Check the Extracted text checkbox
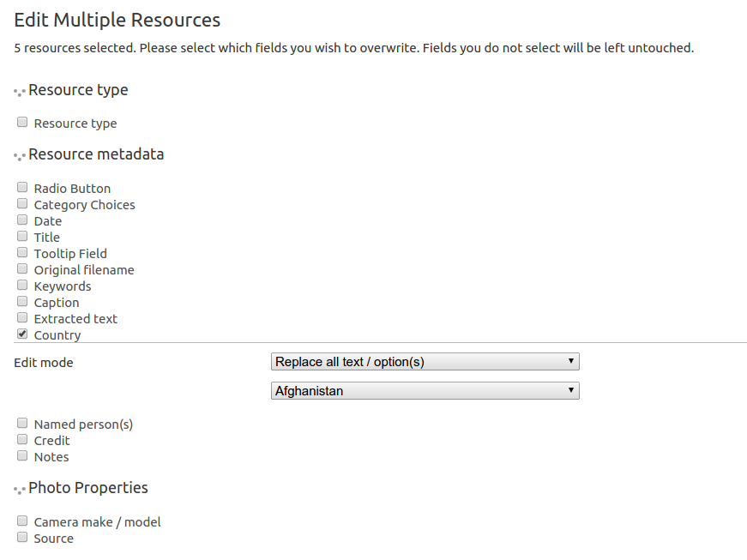Image resolution: width=747 pixels, height=560 pixels. point(22,317)
